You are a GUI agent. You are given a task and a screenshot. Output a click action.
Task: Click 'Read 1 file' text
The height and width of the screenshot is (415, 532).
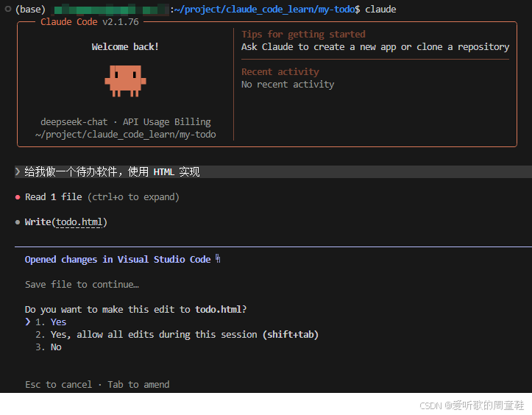(x=54, y=196)
